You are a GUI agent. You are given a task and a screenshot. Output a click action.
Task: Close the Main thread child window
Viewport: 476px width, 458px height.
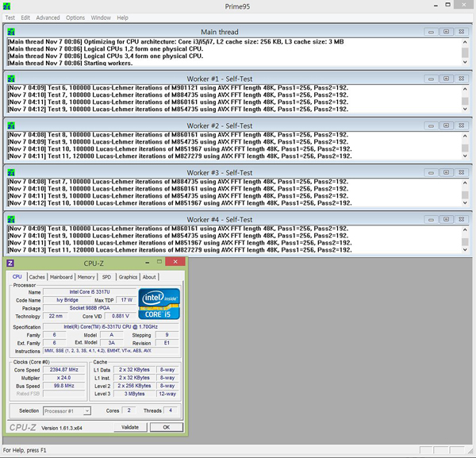click(462, 32)
